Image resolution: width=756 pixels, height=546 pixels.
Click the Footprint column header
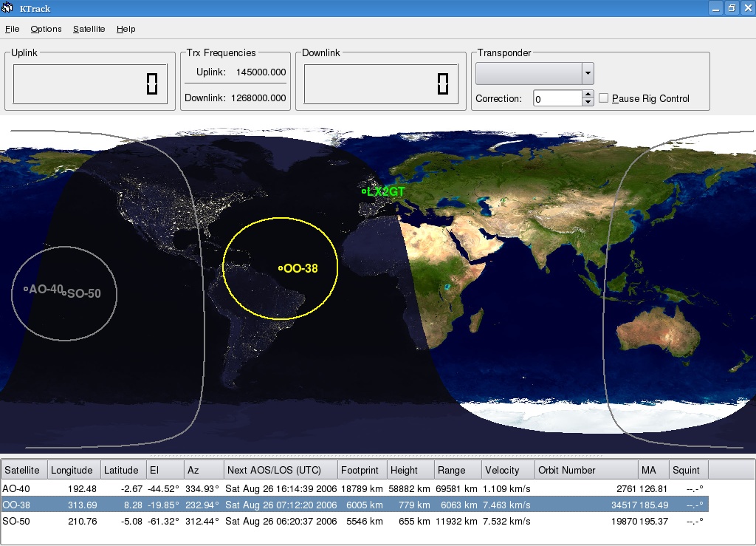[x=360, y=470]
